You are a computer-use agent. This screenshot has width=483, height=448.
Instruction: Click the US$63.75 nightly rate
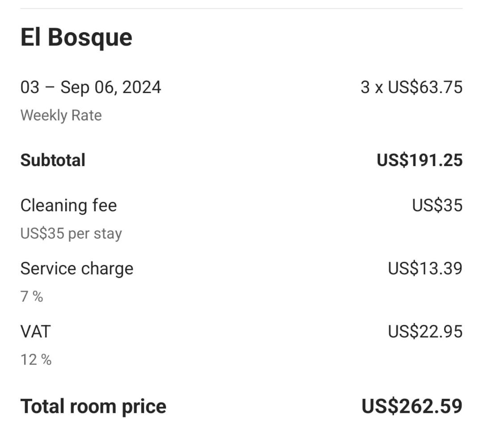tap(425, 87)
